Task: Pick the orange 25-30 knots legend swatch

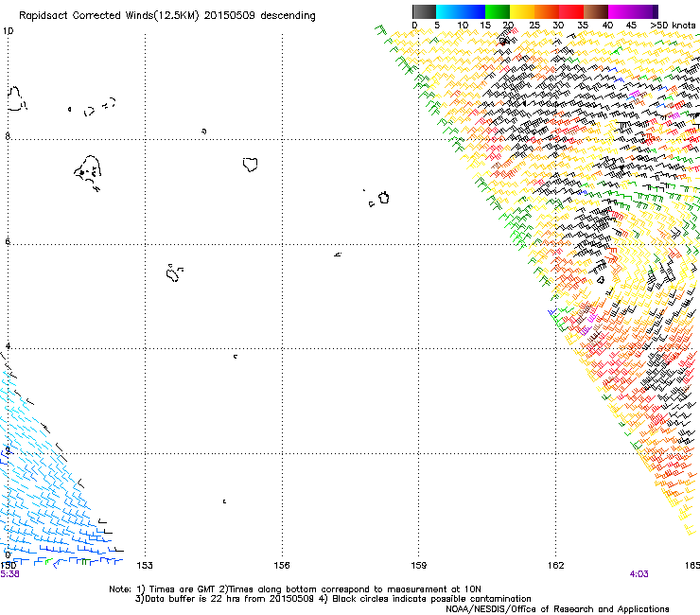Action: (x=547, y=11)
